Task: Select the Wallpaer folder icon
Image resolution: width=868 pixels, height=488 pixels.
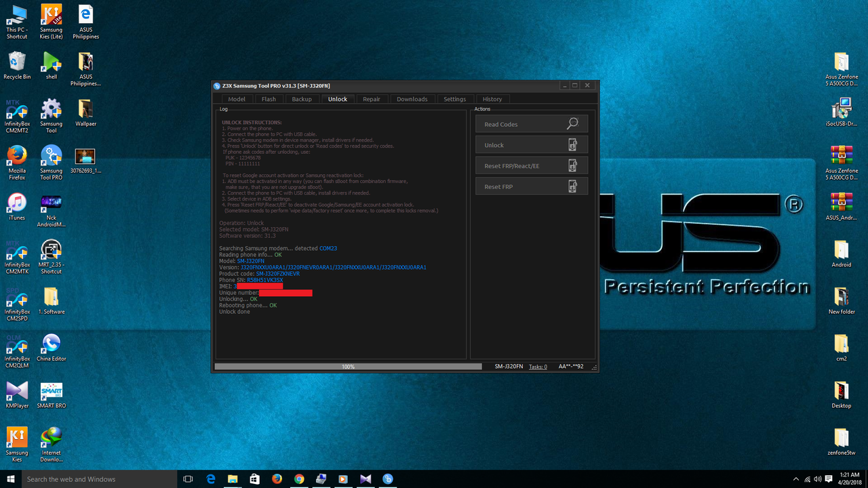Action: click(85, 113)
